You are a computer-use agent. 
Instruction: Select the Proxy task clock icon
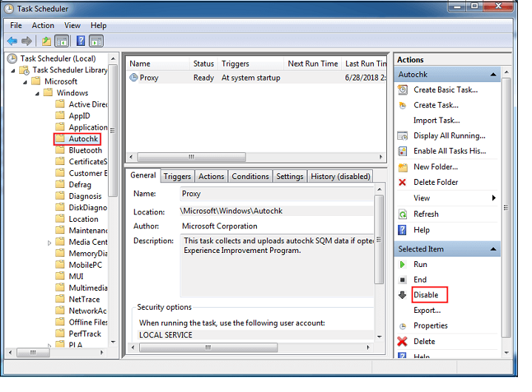pyautogui.click(x=134, y=78)
